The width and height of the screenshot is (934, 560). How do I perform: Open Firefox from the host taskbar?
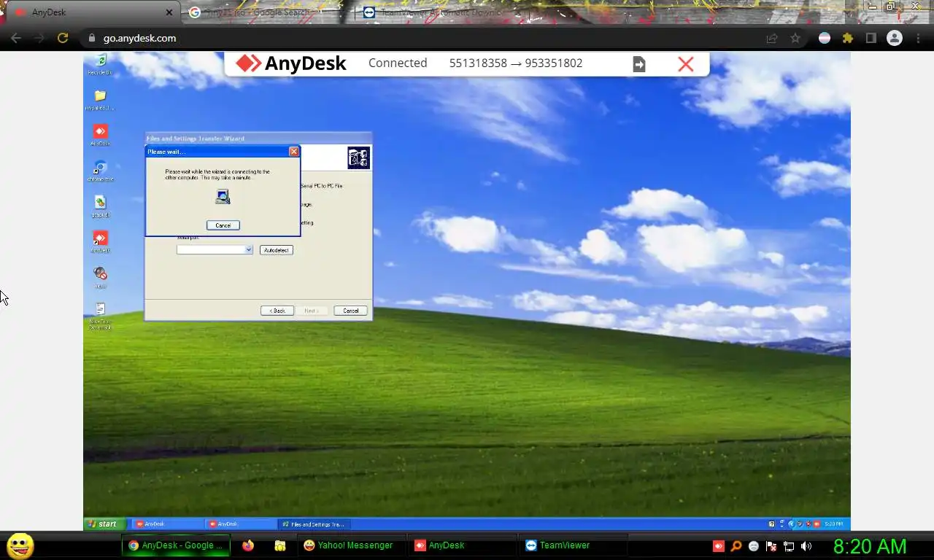248,545
